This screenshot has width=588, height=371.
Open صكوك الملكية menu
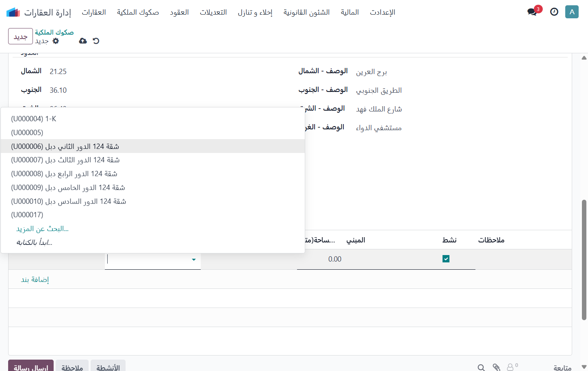138,12
